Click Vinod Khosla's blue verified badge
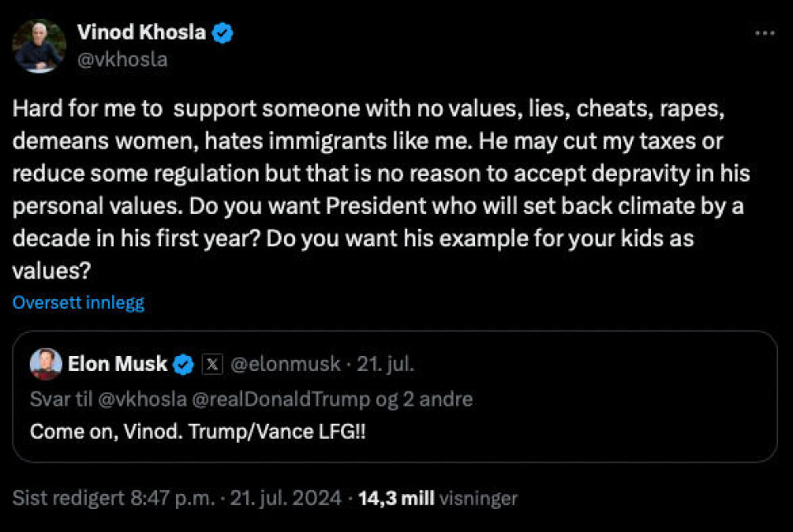This screenshot has height=532, width=793. point(223,33)
